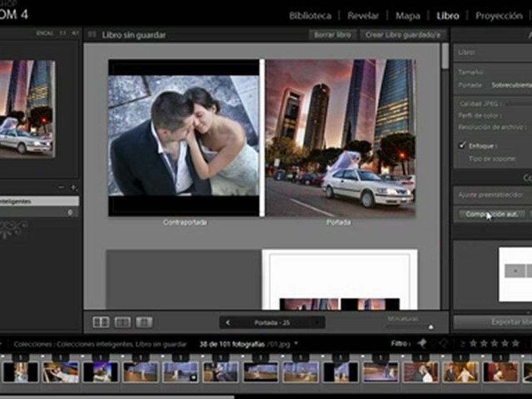Select the highlighted 'inteligentes' collection row
The width and height of the screenshot is (532, 399).
(x=39, y=201)
